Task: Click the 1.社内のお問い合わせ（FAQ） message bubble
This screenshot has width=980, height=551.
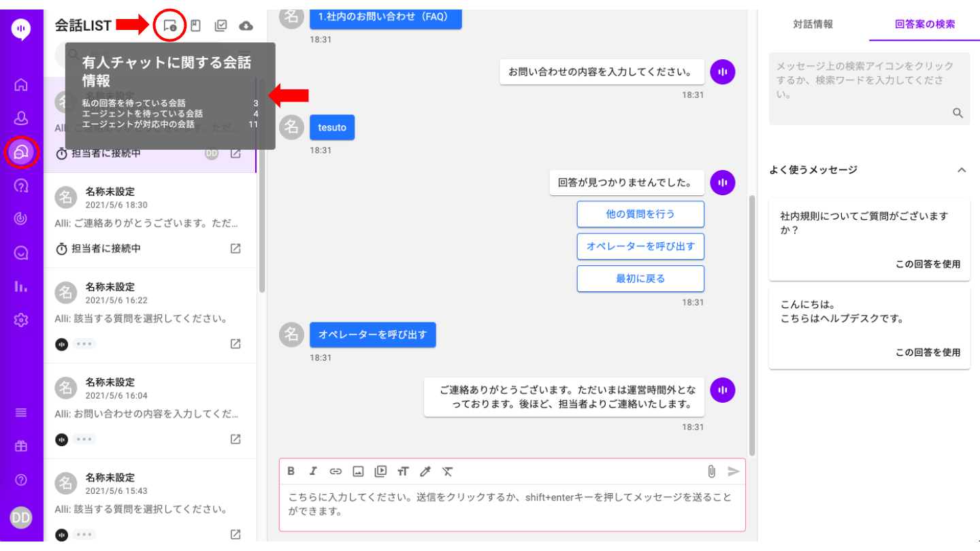Action: pos(386,17)
